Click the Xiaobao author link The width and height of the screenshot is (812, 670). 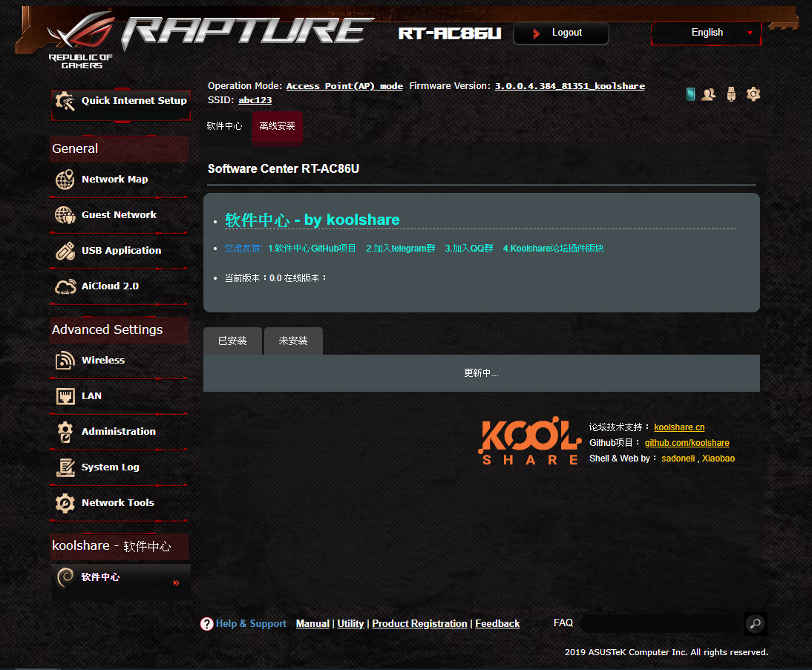[718, 459]
